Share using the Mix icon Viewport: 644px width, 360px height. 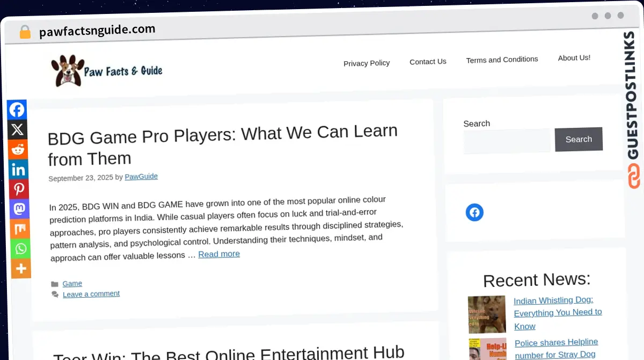pyautogui.click(x=20, y=229)
